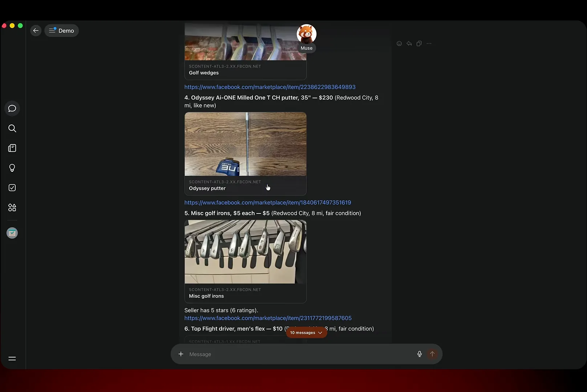Open the Demo conversation menu
587x392 pixels.
tap(61, 30)
